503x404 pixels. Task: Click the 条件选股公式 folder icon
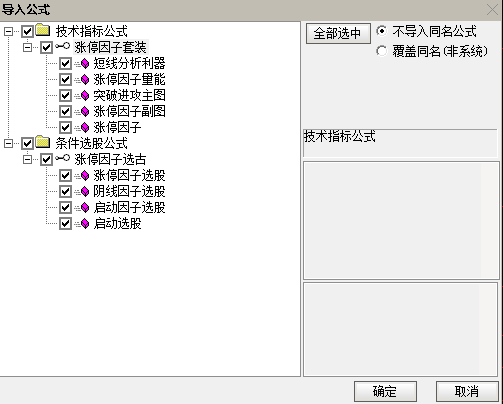[43, 142]
